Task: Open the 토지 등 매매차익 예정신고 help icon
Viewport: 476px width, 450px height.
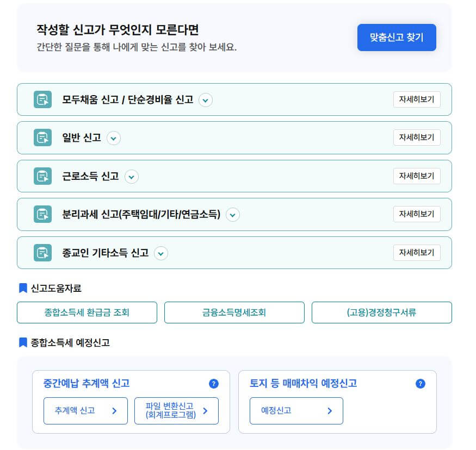Action: pyautogui.click(x=420, y=384)
